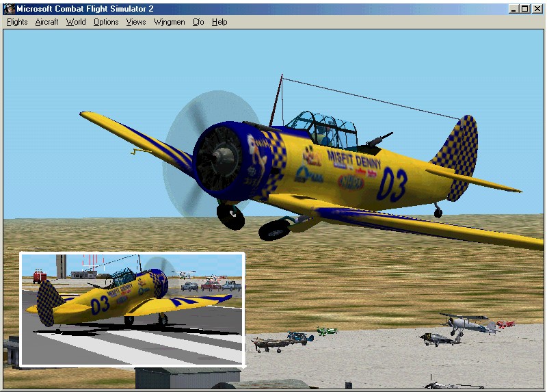547x392 pixels.
Task: Open the Cfo menu
Action: 198,22
